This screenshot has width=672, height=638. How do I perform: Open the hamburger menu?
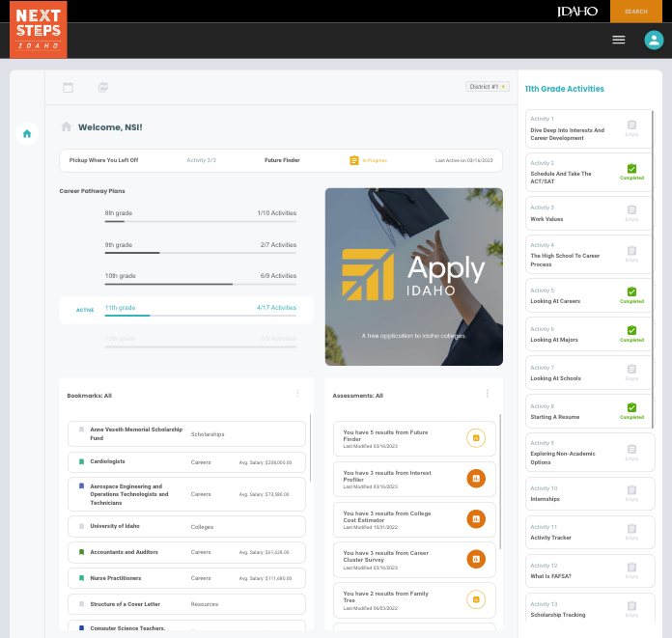coord(619,40)
